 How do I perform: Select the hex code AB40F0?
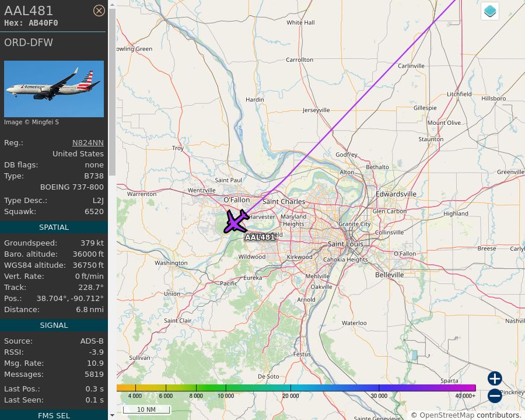(x=43, y=23)
